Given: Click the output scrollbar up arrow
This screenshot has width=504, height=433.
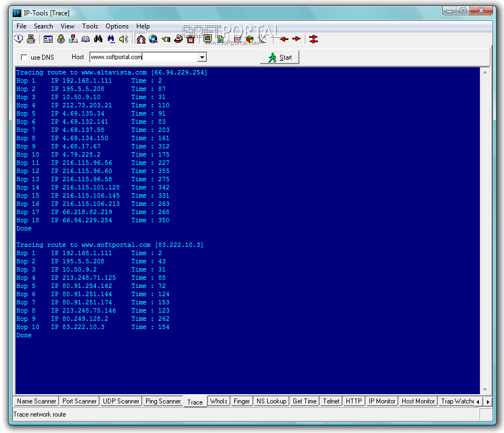Looking at the screenshot, I should click(485, 72).
